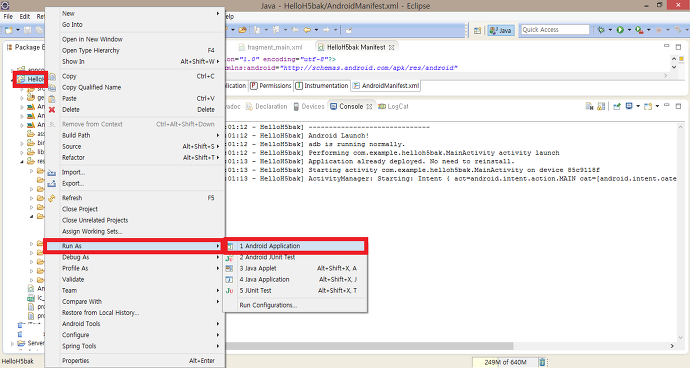This screenshot has height=368, width=690.
Task: Expand the Spring Tools submenu
Action: (134, 346)
